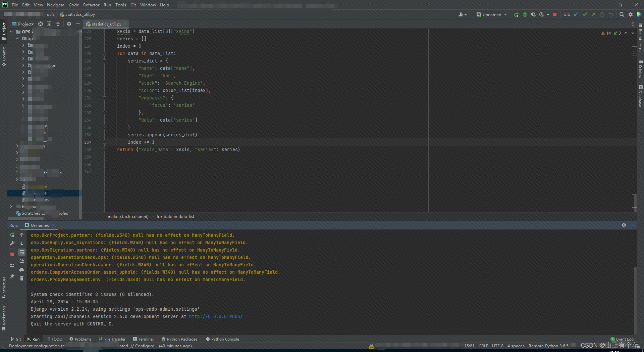Open Project panel options gear
This screenshot has width=644, height=352.
tap(69, 24)
